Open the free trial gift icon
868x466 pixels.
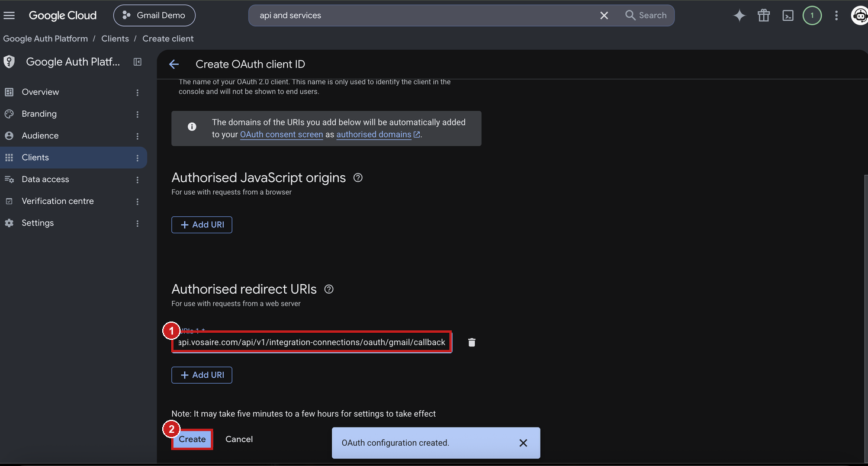tap(764, 15)
